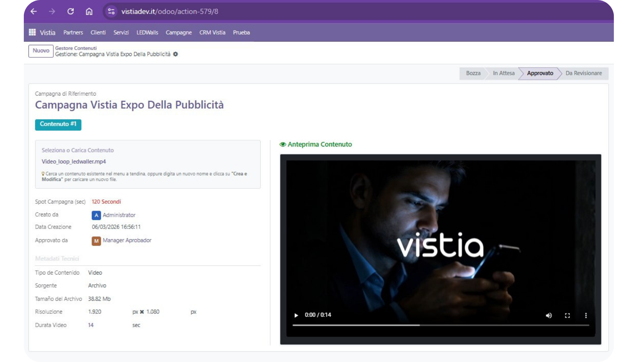Go to browser home page

(89, 11)
